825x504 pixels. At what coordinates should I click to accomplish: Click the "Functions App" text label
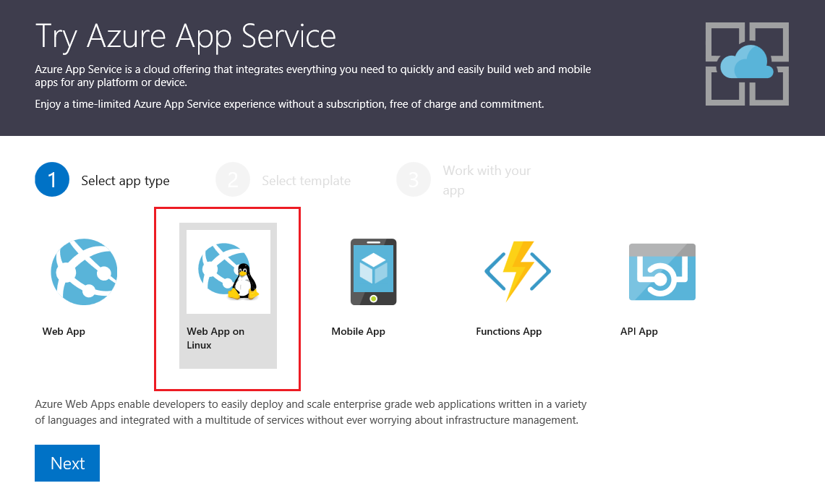pos(508,331)
